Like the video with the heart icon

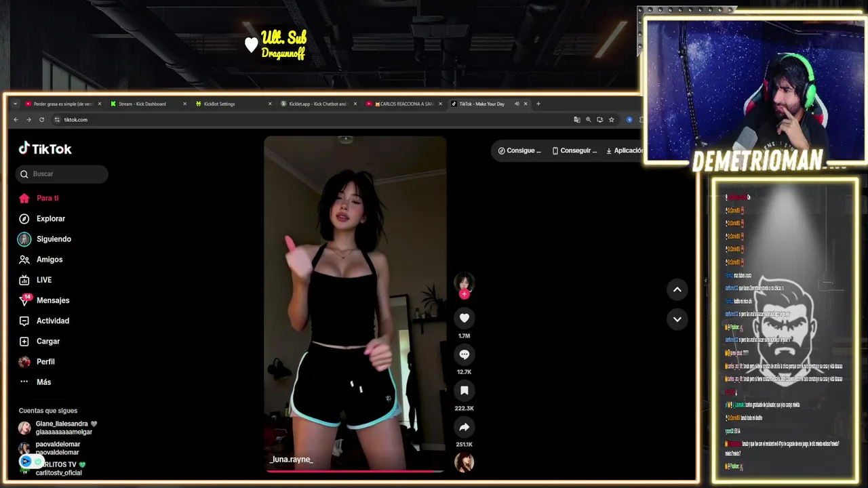click(x=464, y=317)
